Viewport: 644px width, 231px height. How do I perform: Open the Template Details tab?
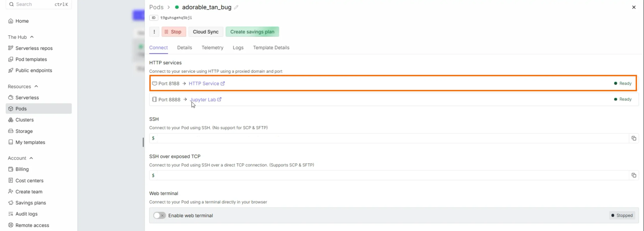(x=271, y=48)
